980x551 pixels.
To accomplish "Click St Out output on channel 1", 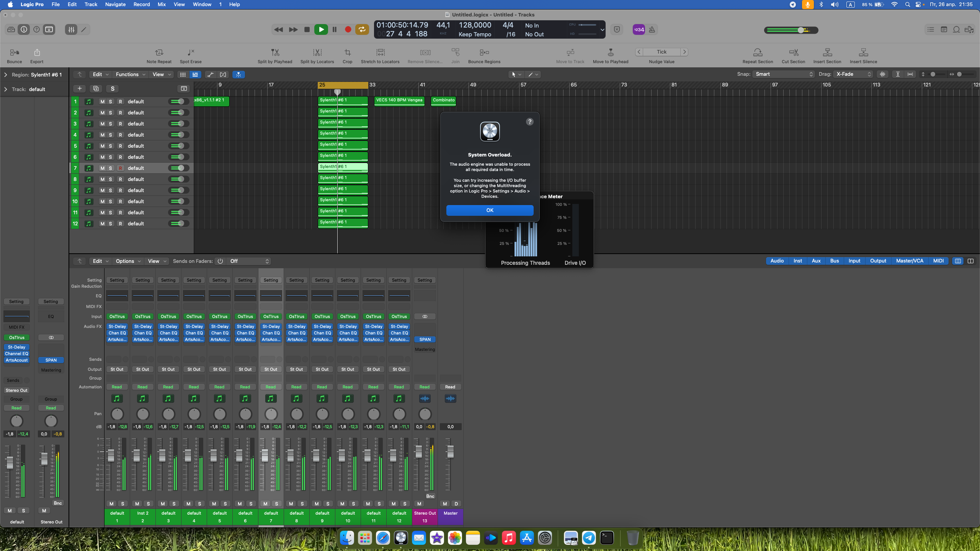I will 117,369.
